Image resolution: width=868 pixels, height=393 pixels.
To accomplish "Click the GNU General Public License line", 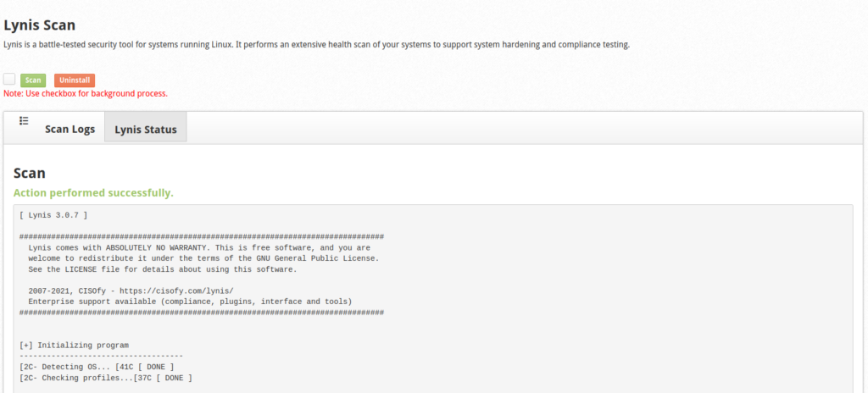I will coord(203,258).
